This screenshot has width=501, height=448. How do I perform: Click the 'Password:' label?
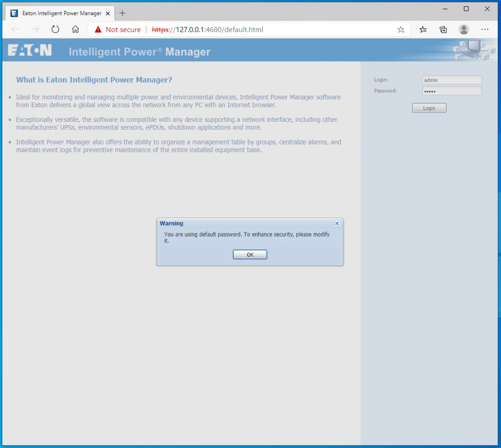(386, 91)
